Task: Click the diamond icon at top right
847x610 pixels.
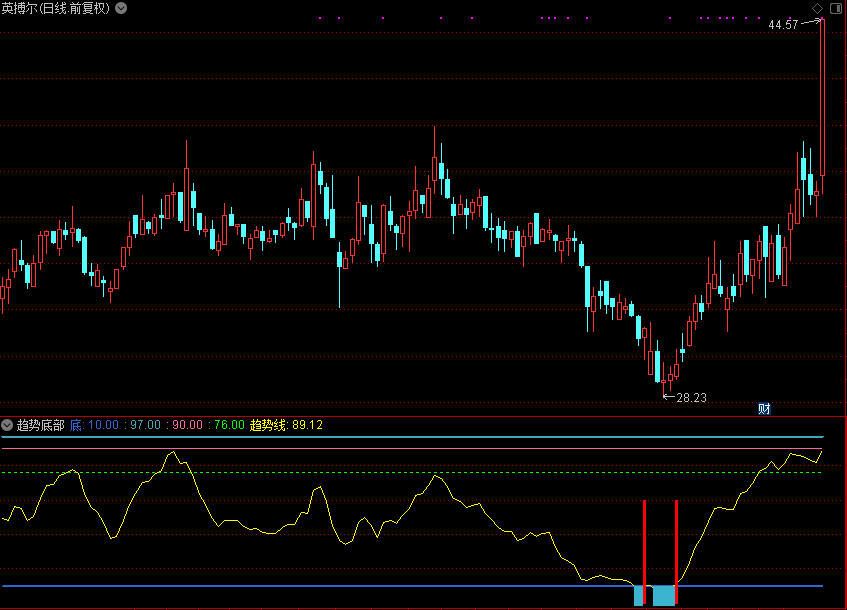Action: click(x=818, y=8)
